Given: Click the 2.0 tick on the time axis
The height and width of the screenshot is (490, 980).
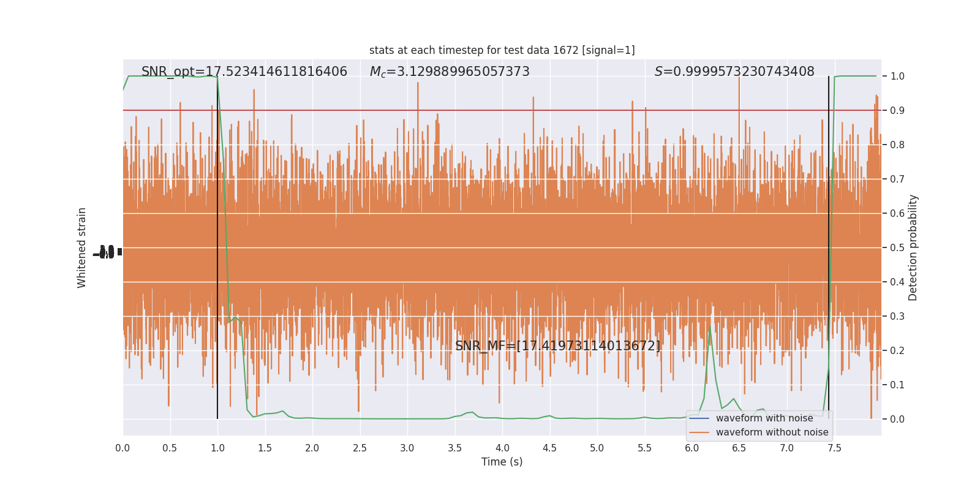Looking at the screenshot, I should [x=312, y=448].
